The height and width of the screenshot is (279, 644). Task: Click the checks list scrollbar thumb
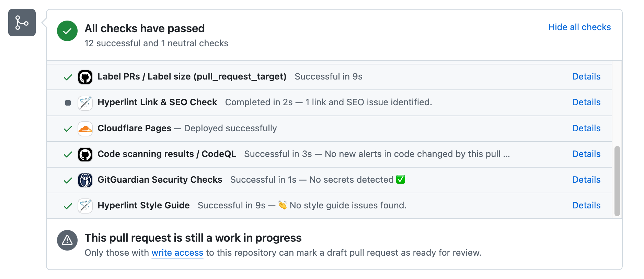pos(617,181)
